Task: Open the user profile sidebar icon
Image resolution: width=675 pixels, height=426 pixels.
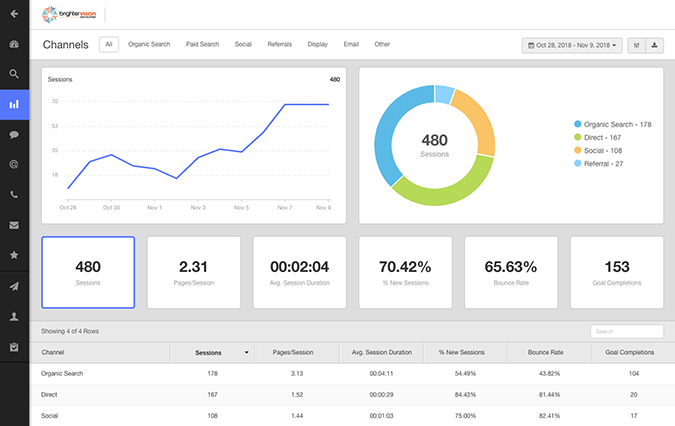Action: pyautogui.click(x=14, y=317)
